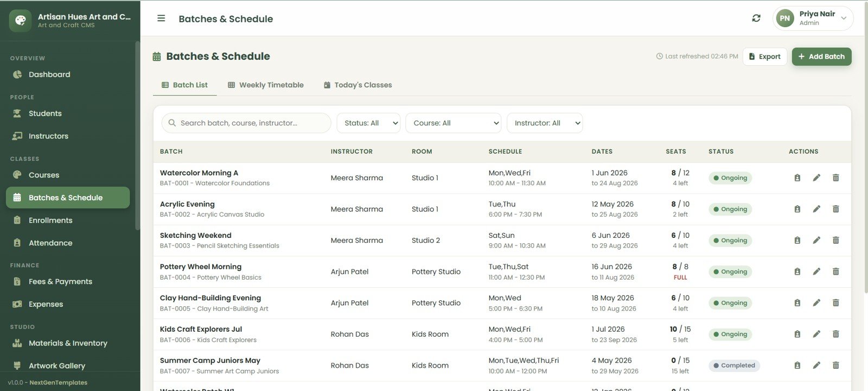868x391 pixels.
Task: Open attendance icon for Acrylic Evening
Action: 797,209
